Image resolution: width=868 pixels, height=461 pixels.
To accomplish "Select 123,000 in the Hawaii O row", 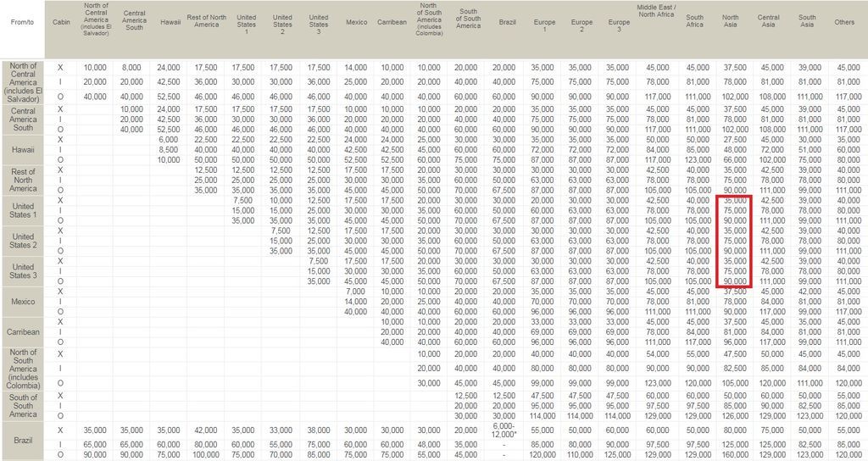I will (698, 160).
